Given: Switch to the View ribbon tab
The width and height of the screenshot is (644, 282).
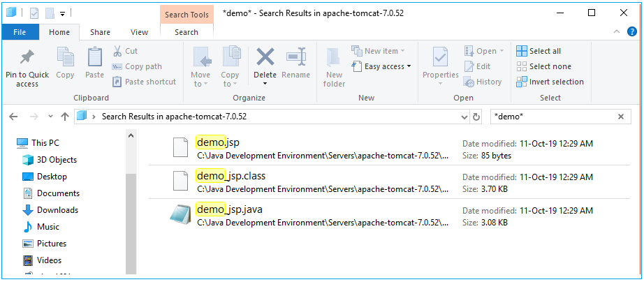Looking at the screenshot, I should click(x=139, y=32).
